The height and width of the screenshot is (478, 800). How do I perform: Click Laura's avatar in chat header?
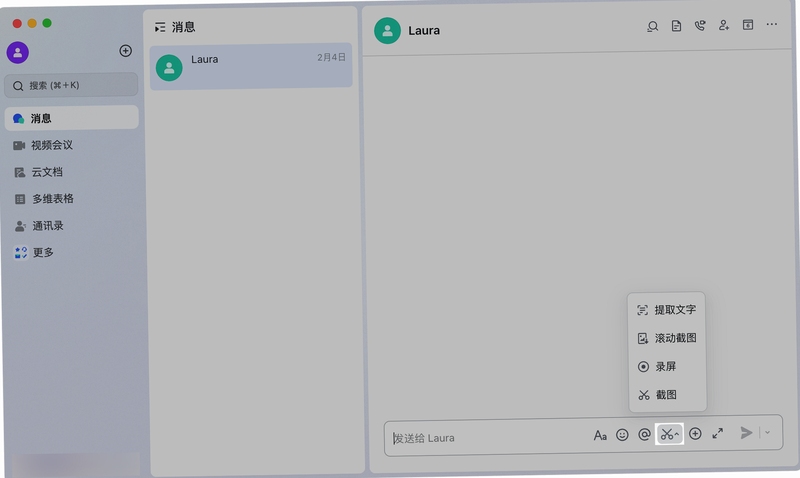(x=387, y=31)
